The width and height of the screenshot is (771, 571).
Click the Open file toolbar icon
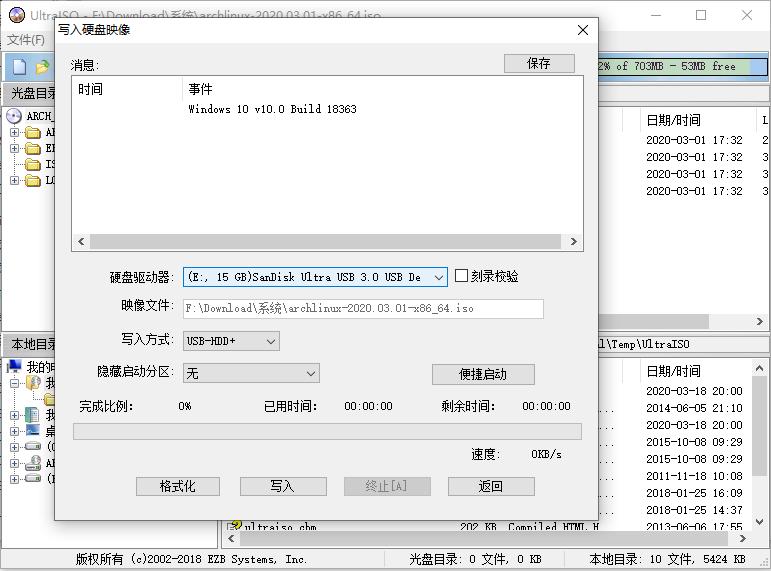click(43, 67)
